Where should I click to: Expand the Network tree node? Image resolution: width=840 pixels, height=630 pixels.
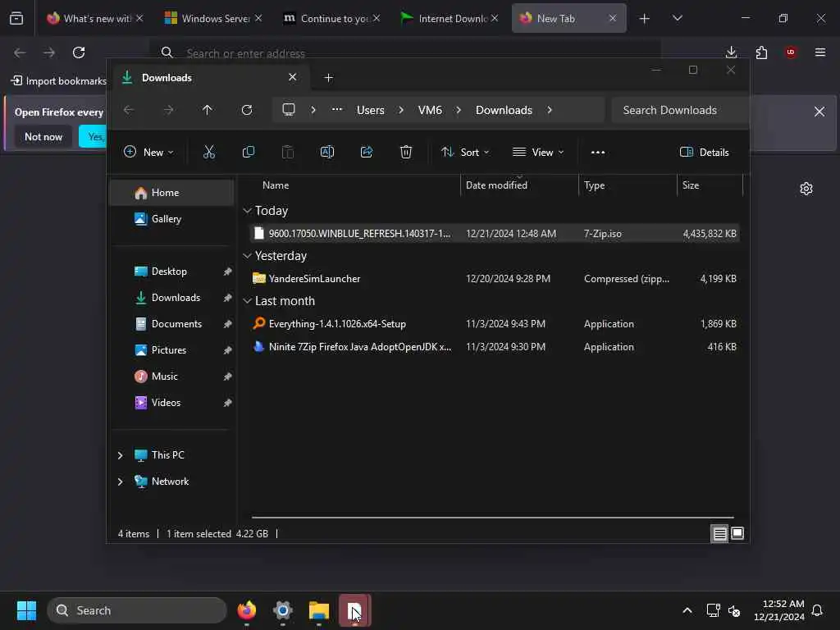120,482
